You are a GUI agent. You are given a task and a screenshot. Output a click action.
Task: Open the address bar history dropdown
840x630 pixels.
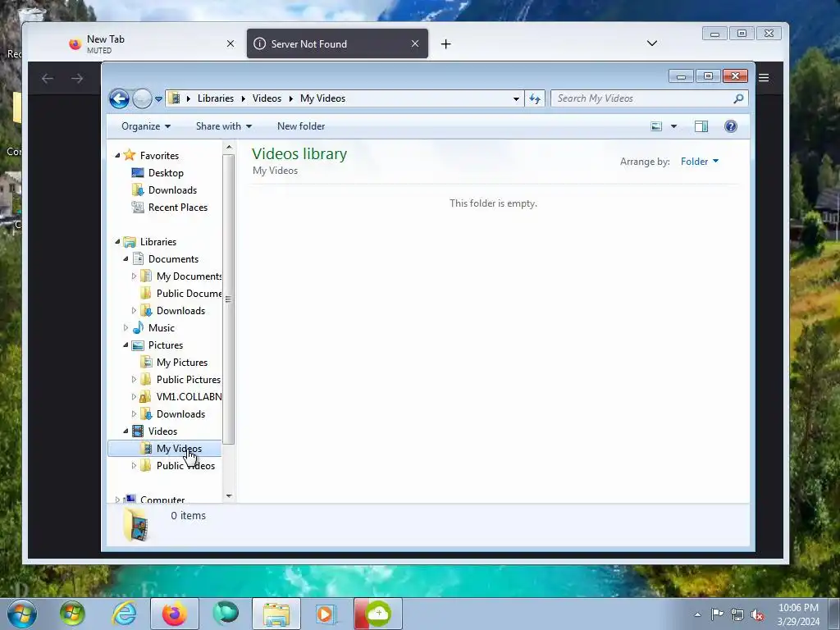click(x=516, y=99)
